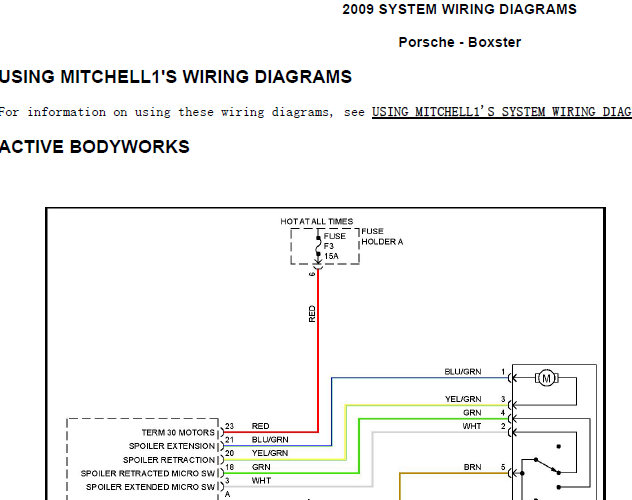Click the 'FUSE HOLDER A' label
This screenshot has width=632, height=500.
(x=382, y=237)
